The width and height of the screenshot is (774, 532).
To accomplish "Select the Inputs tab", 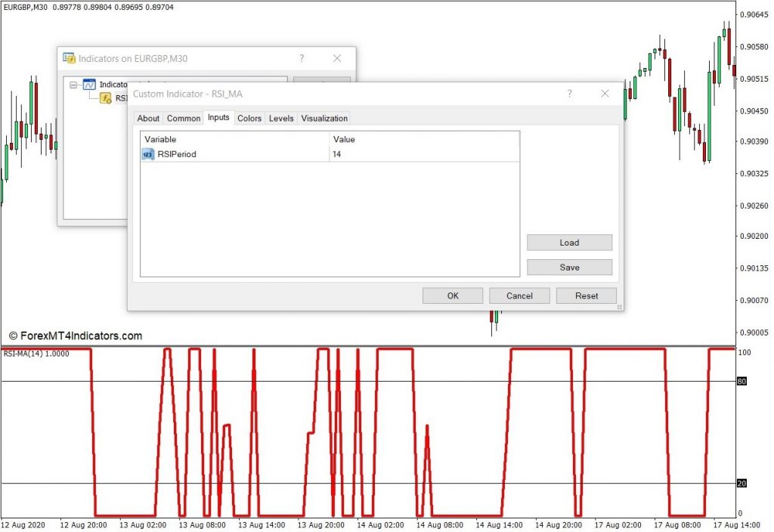I will click(218, 117).
